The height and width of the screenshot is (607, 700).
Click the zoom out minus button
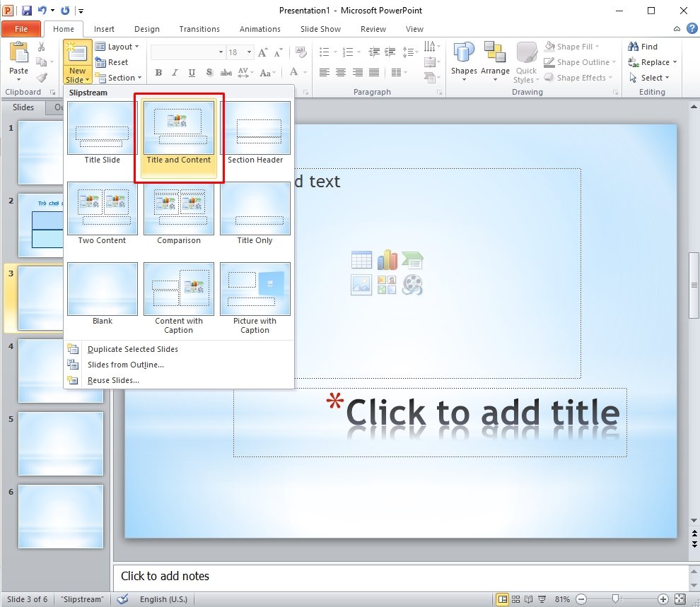click(581, 599)
